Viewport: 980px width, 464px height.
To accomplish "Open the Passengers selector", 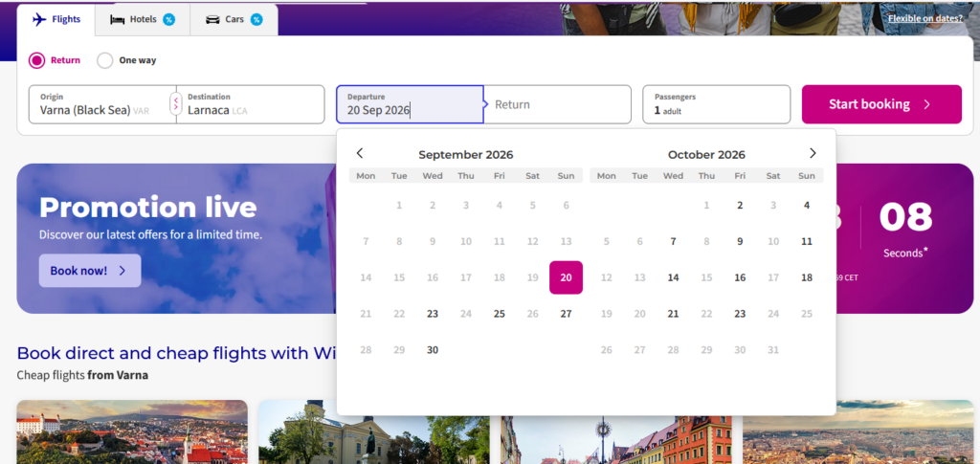I will point(716,104).
